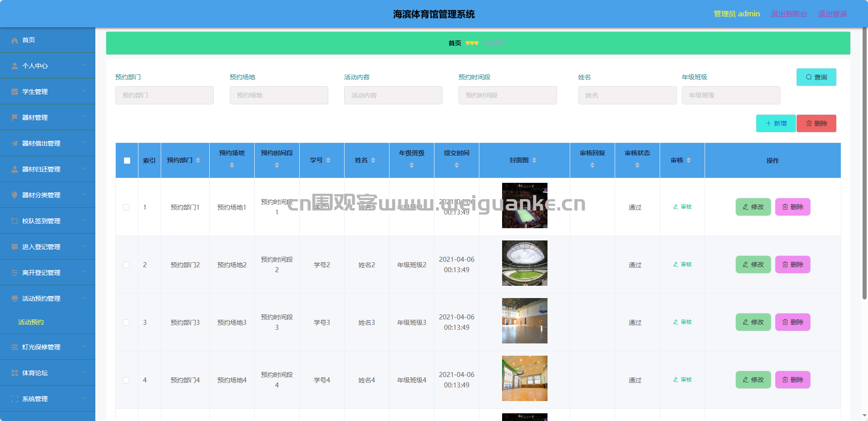Click the icon next to 进入登记管理
This screenshot has width=868, height=421.
(x=15, y=247)
